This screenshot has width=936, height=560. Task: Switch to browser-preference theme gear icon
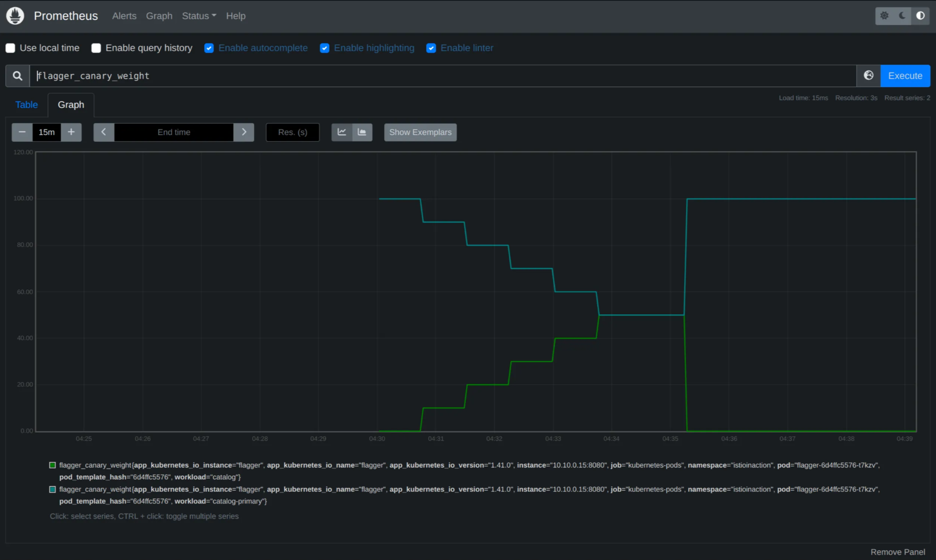pos(884,16)
